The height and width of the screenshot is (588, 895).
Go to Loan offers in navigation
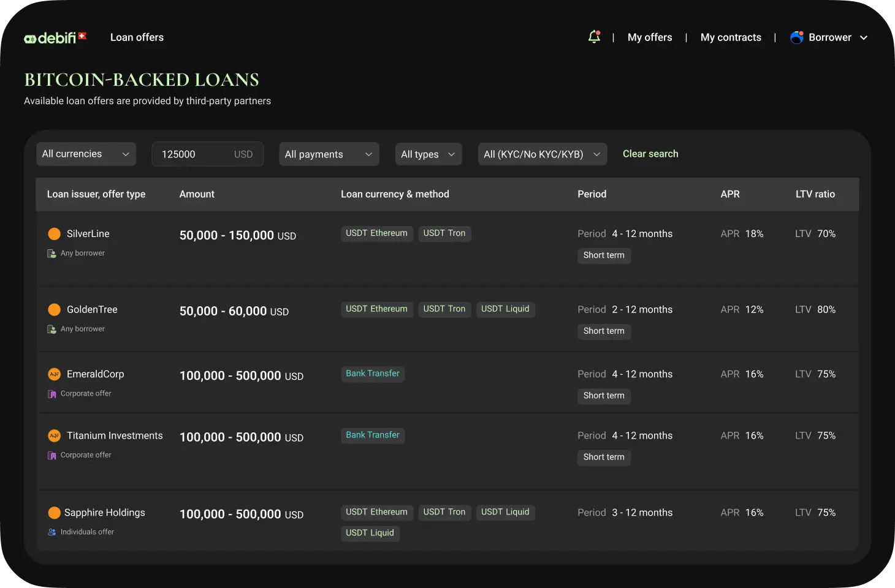coord(137,37)
